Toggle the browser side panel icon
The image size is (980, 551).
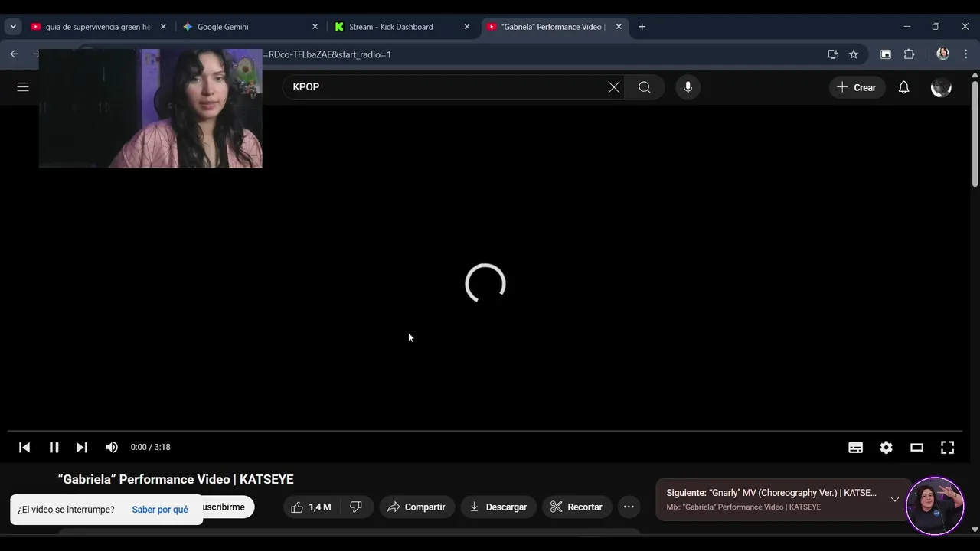pyautogui.click(x=886, y=54)
